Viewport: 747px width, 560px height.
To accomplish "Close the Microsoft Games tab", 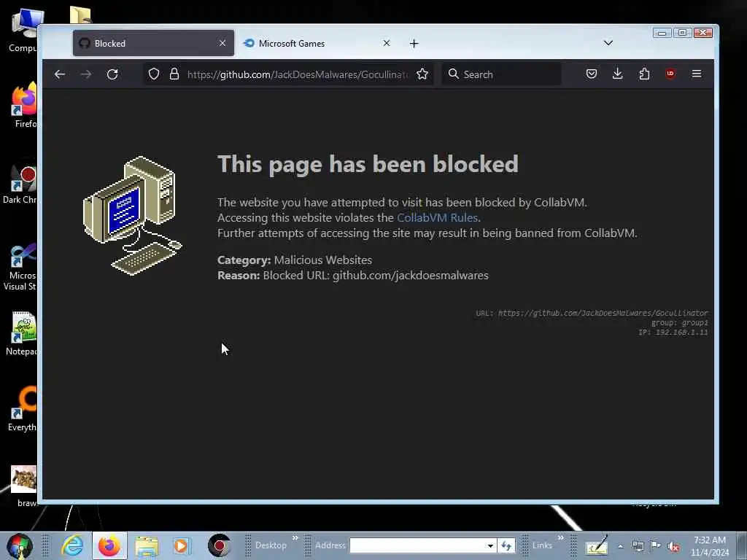I will 387,43.
